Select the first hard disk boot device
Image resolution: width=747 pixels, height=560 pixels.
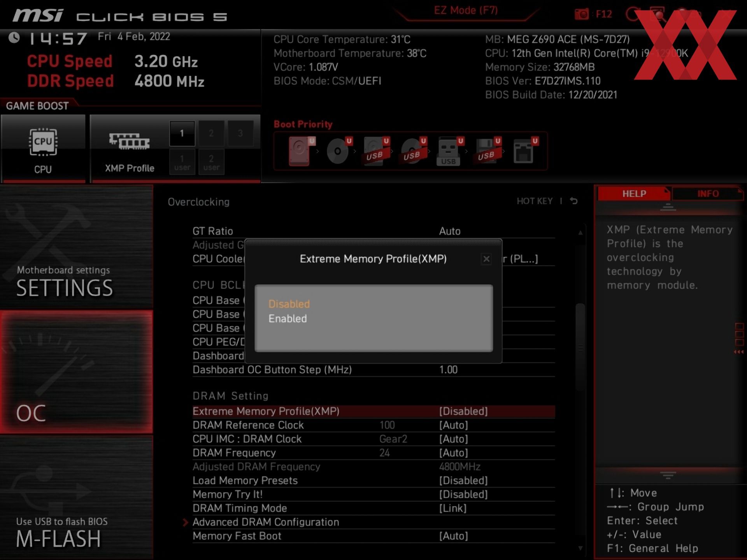[301, 151]
